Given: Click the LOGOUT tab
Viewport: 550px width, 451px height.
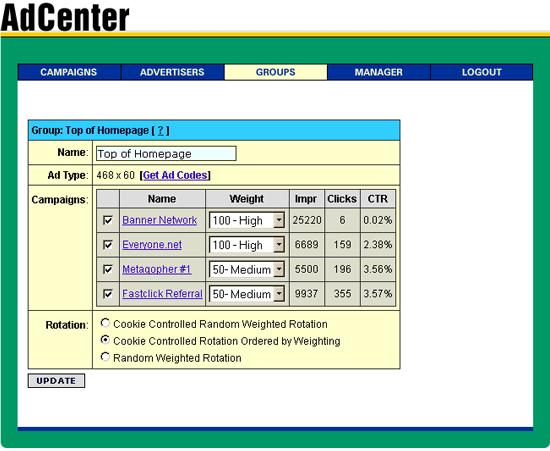Looking at the screenshot, I should (482, 72).
